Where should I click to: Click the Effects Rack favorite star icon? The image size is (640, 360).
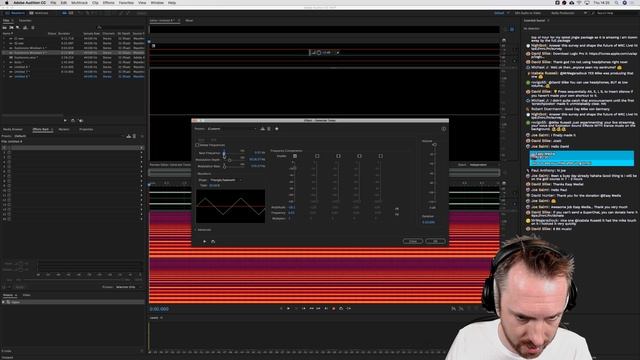pyautogui.click(x=142, y=136)
